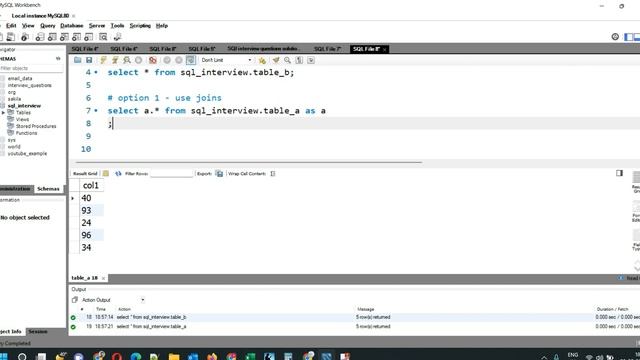Open the Action Output dropdown
The width and height of the screenshot is (640, 360).
click(x=142, y=300)
